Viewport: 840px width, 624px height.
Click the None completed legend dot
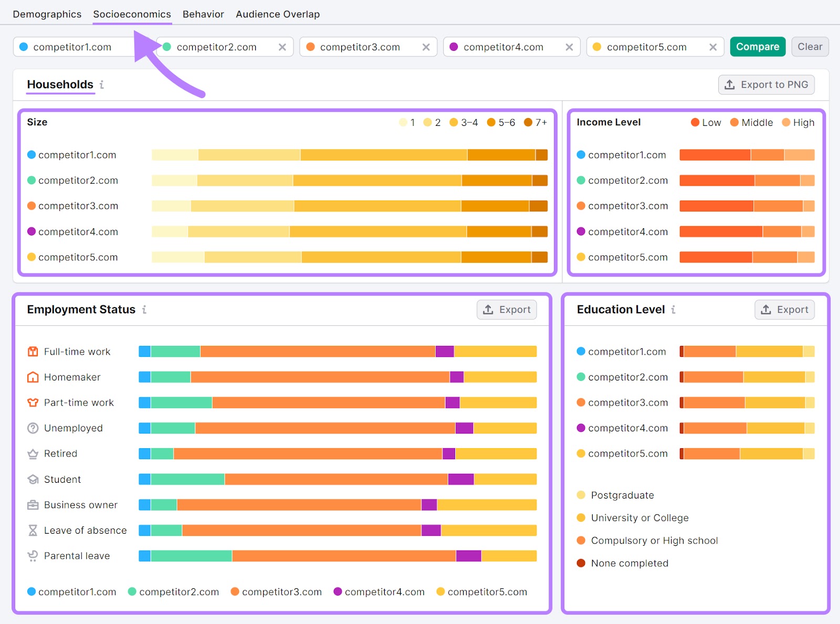coord(581,563)
